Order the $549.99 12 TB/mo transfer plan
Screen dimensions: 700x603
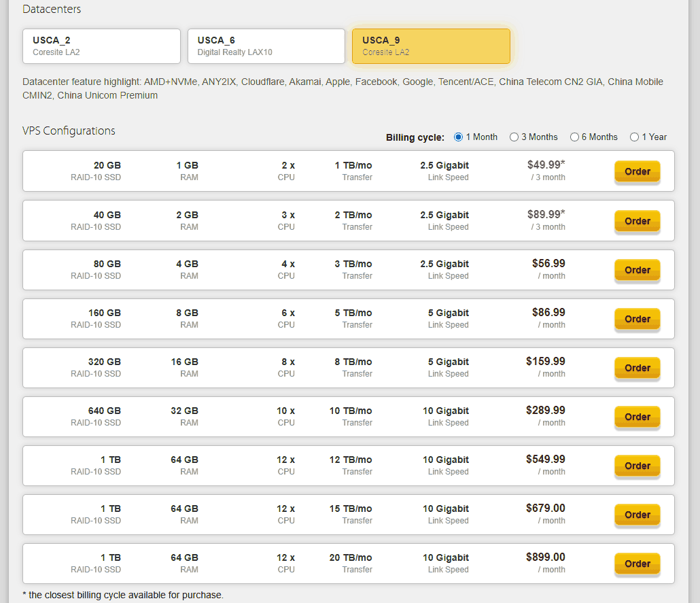[x=637, y=466]
